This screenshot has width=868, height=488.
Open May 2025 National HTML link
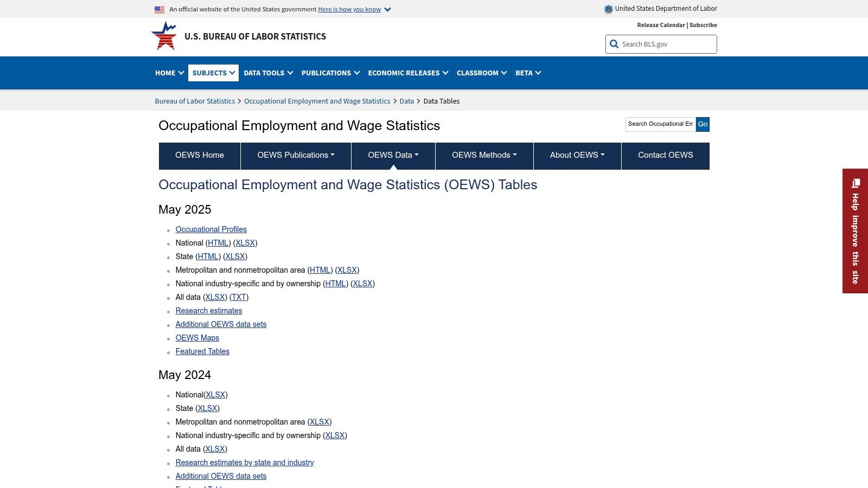click(x=218, y=243)
